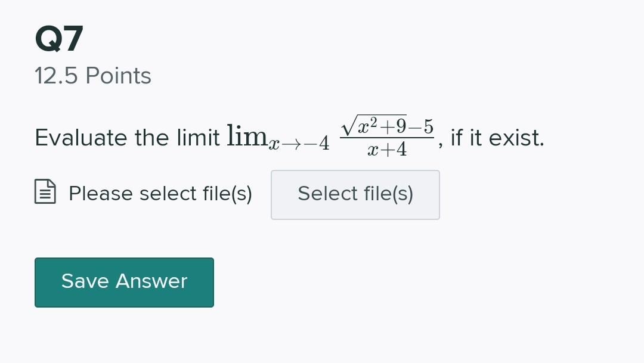Open the file picker via Select file(s)
This screenshot has height=363, width=644.
(355, 194)
